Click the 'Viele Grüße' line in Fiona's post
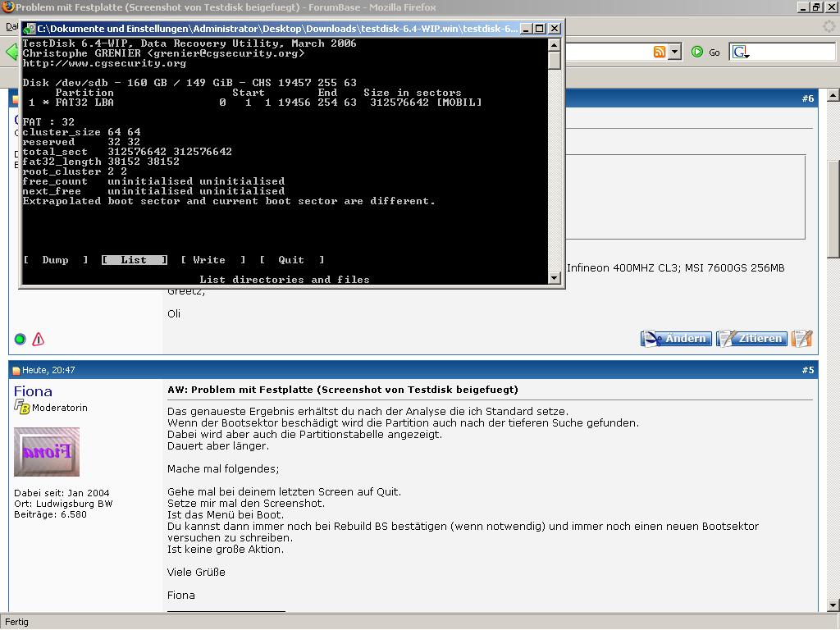Viewport: 840px width, 630px height. [x=196, y=572]
